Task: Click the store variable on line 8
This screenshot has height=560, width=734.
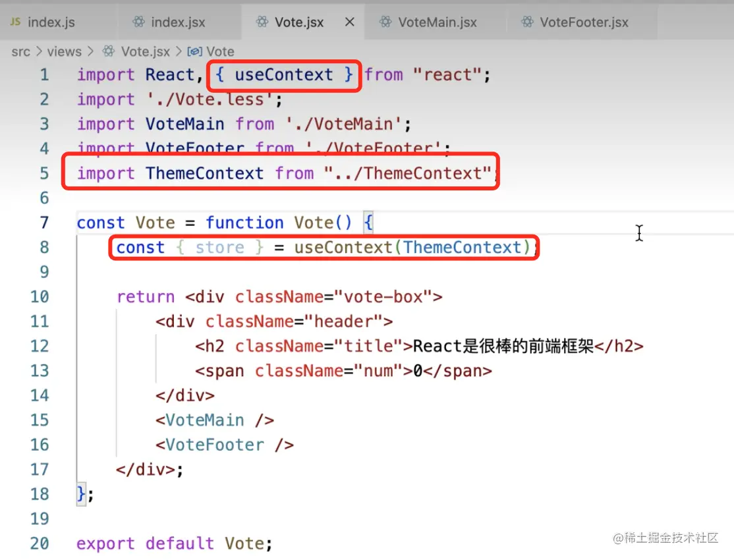Action: [219, 248]
